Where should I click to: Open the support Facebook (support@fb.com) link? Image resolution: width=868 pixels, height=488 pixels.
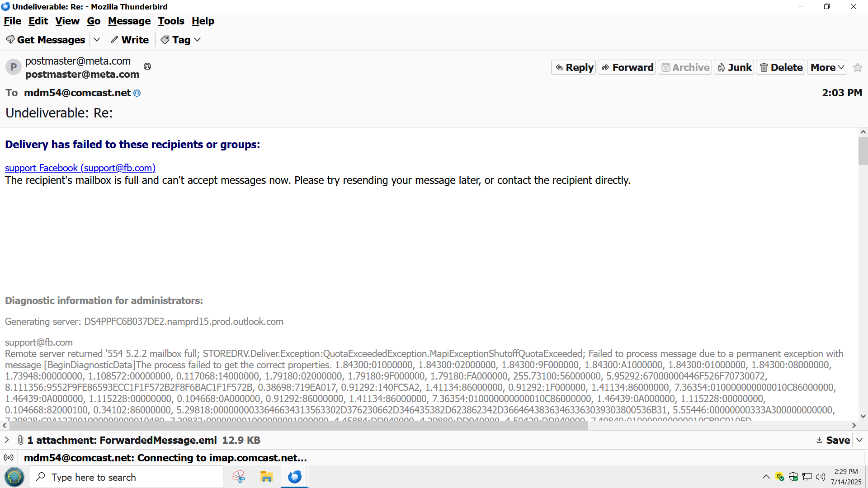tap(80, 168)
